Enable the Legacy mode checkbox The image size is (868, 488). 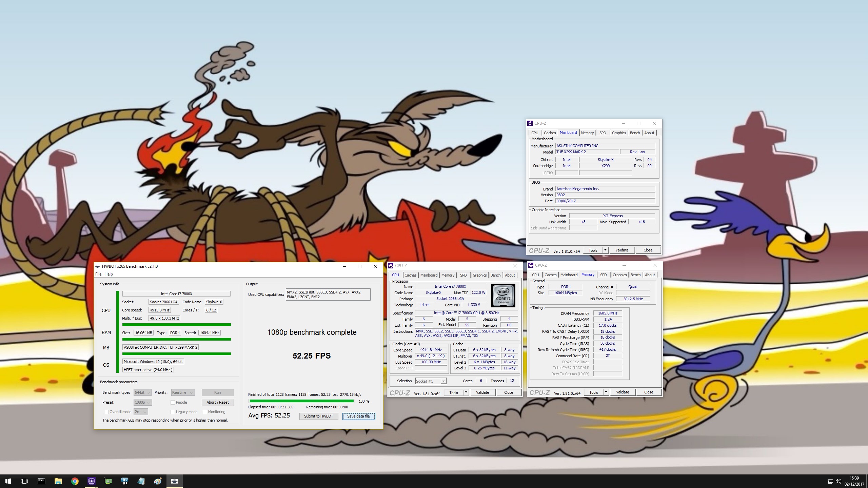tap(173, 412)
